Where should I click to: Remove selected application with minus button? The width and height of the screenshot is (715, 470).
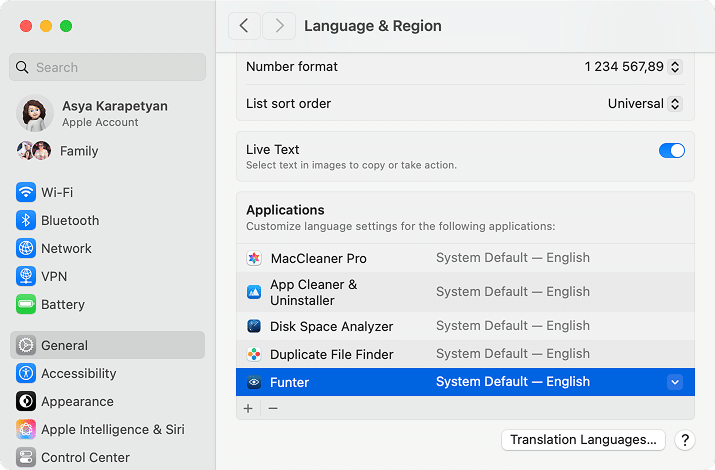tap(273, 408)
